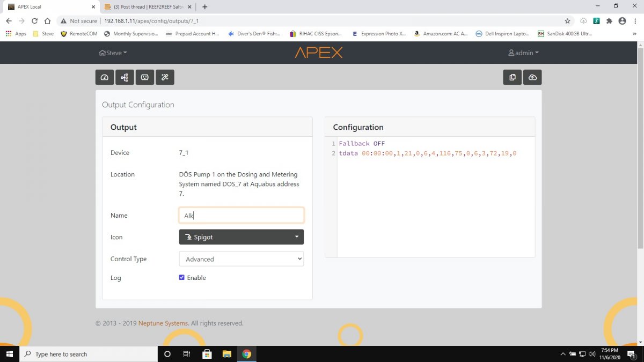The width and height of the screenshot is (644, 362).
Task: Open the Windows notification center icon
Action: coord(632,354)
